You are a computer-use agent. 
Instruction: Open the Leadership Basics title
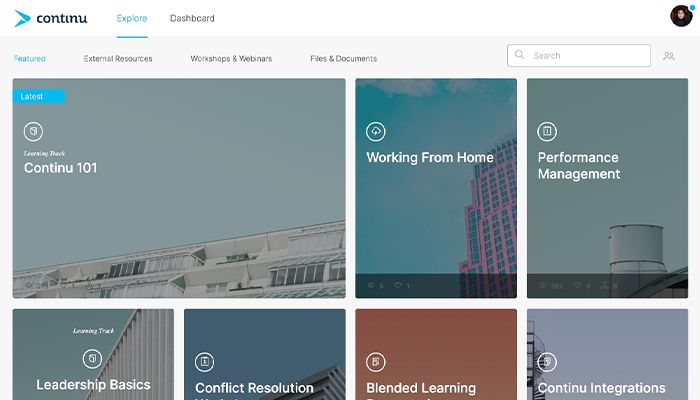point(93,385)
